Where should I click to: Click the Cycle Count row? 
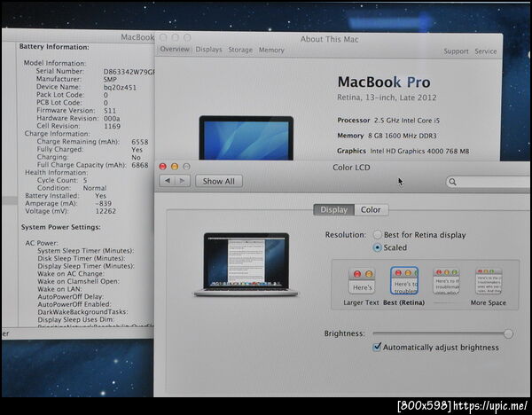pos(62,180)
